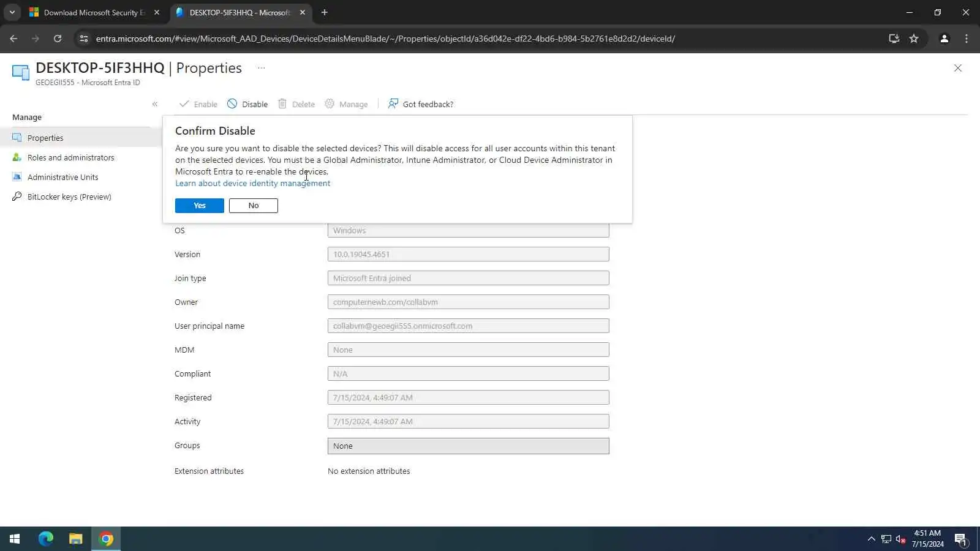The width and height of the screenshot is (980, 551).
Task: Click the device icon beside DESKTOP-5IF3HHQ title
Action: pos(21,73)
